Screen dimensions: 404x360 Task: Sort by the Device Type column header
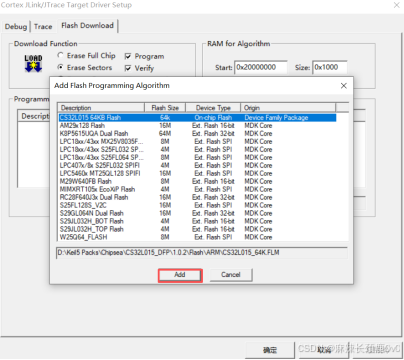pyautogui.click(x=213, y=108)
